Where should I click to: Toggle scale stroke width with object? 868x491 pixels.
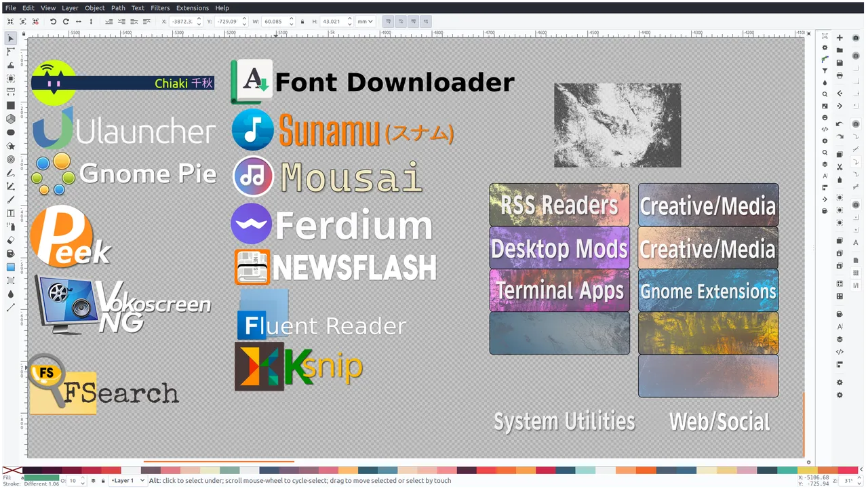[387, 22]
